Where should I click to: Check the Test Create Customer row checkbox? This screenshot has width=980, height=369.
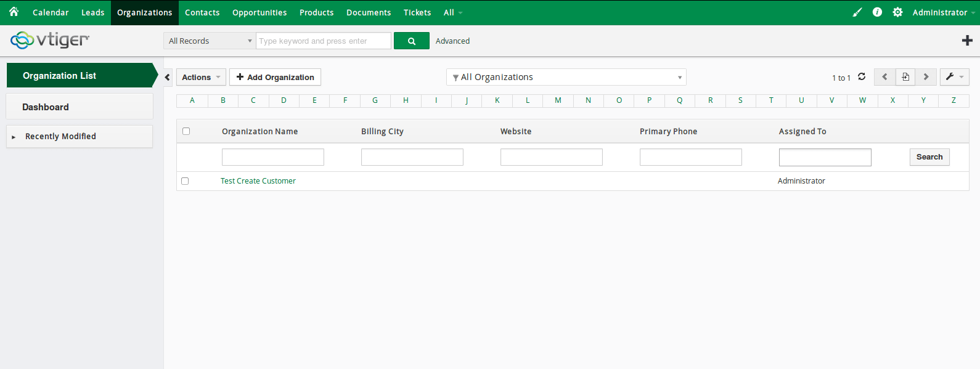tap(185, 181)
